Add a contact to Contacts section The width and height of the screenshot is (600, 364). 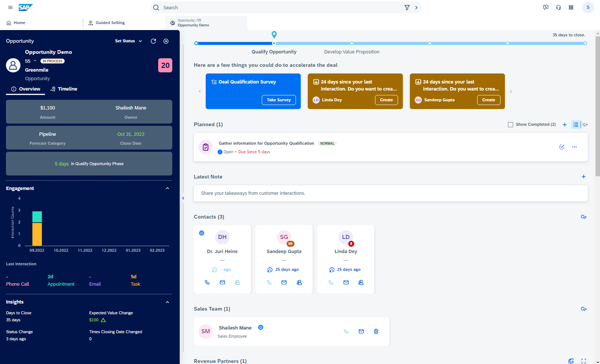point(584,217)
